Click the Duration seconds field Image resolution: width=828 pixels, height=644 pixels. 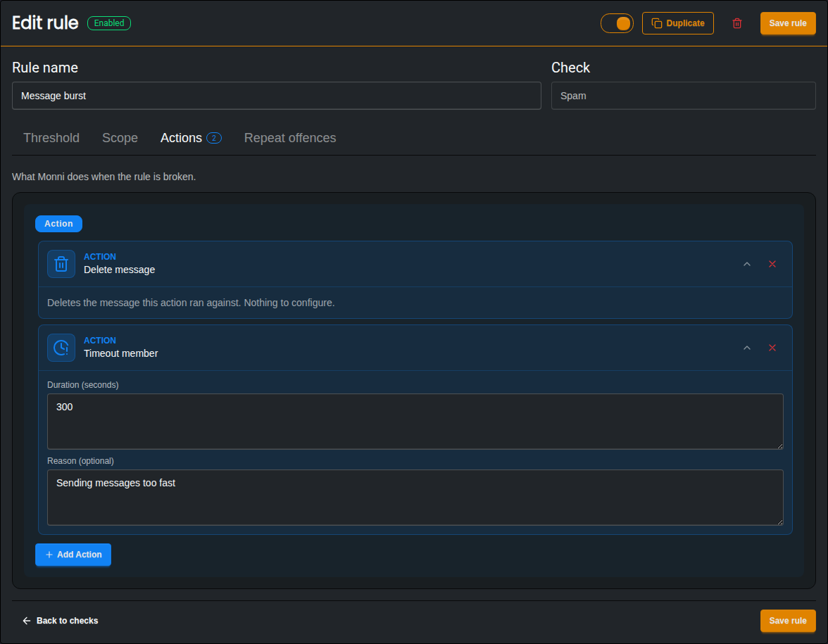[x=415, y=421]
